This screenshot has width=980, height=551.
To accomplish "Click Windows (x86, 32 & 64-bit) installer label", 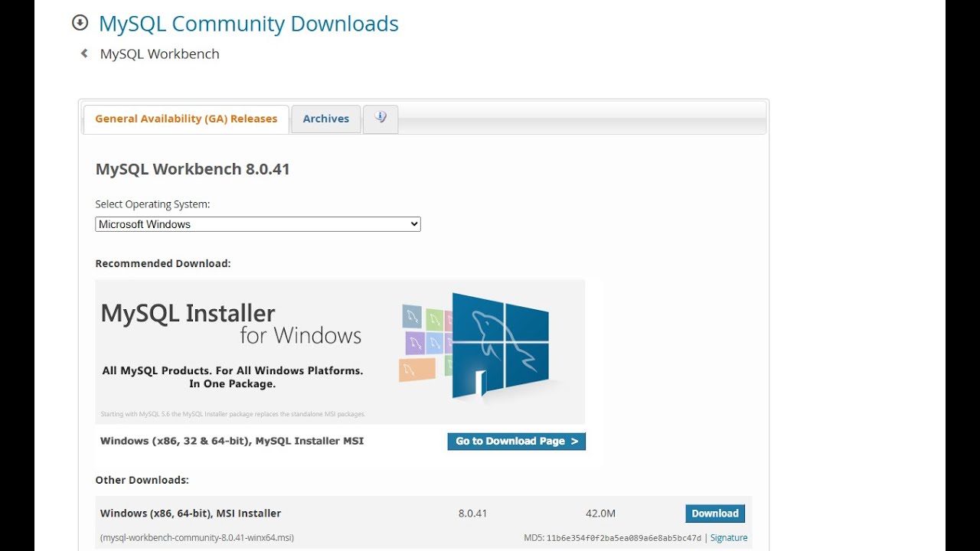I will tap(232, 441).
